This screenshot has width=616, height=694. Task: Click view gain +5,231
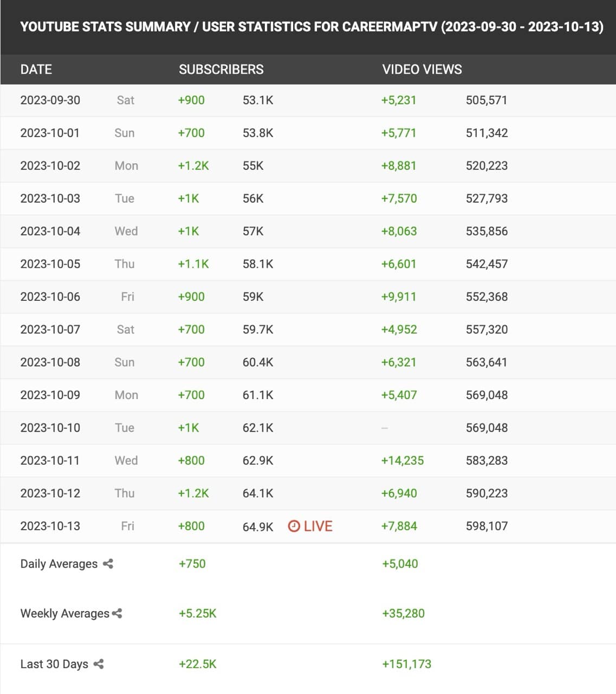(x=399, y=100)
